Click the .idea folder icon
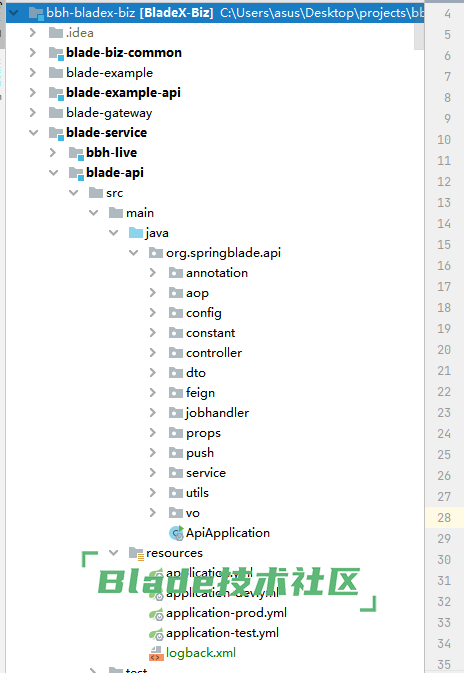Screen dimensions: 464x673 pos(56,33)
